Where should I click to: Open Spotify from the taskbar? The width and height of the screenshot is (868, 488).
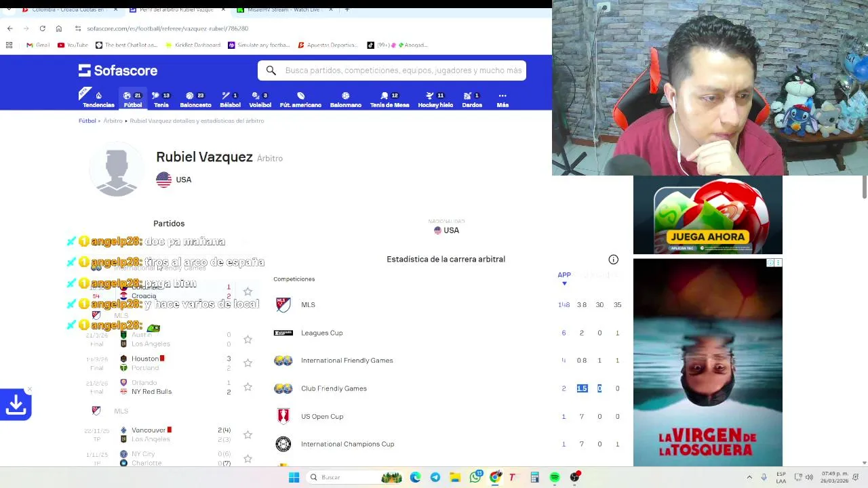[x=555, y=477]
